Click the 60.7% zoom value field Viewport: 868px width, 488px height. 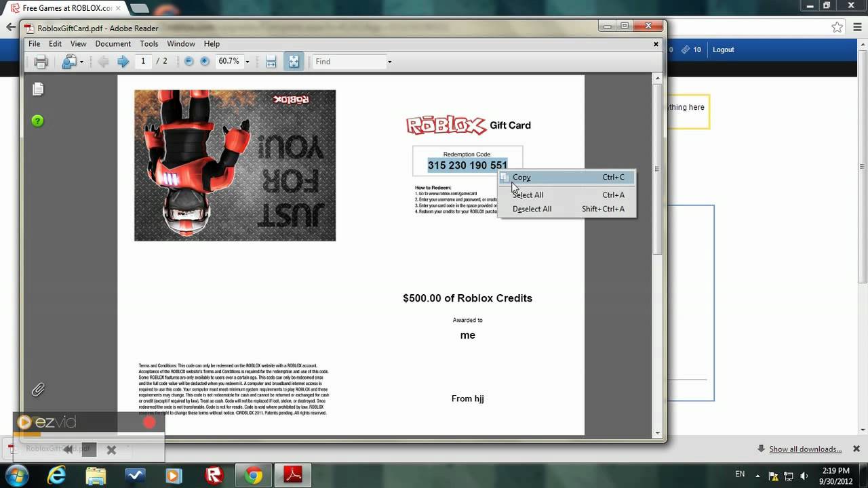[229, 61]
